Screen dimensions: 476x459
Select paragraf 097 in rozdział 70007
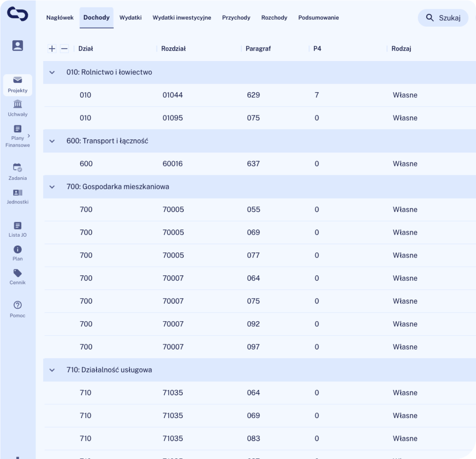[x=253, y=347]
